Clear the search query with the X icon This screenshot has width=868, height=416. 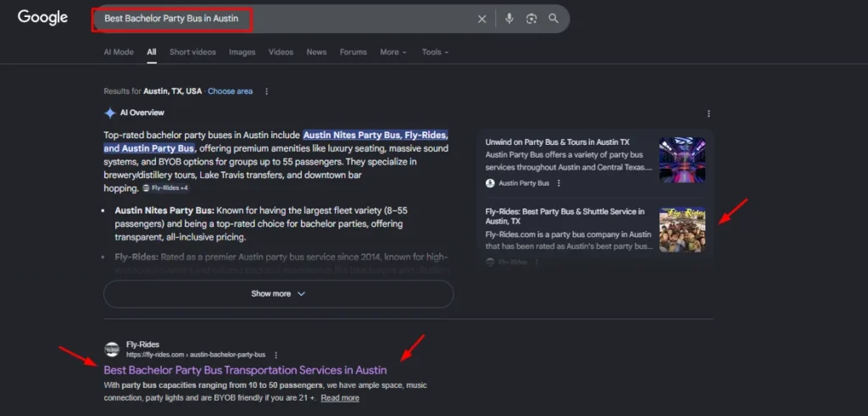pyautogui.click(x=481, y=19)
